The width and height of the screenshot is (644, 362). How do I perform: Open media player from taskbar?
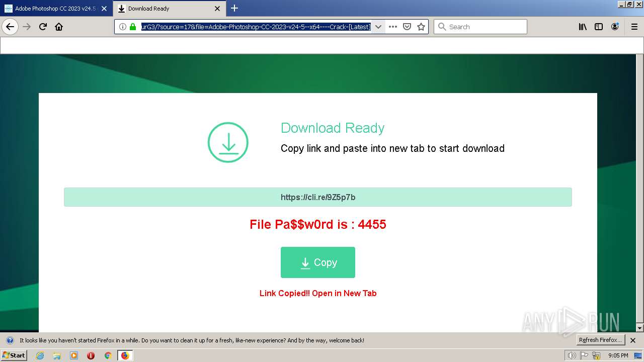tap(74, 355)
